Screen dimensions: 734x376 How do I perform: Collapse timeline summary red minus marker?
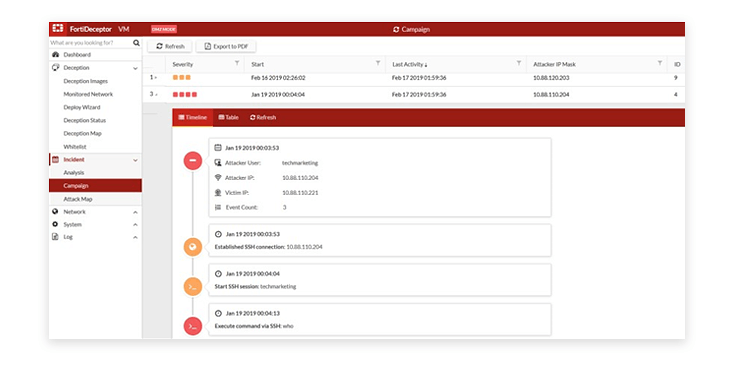(192, 161)
